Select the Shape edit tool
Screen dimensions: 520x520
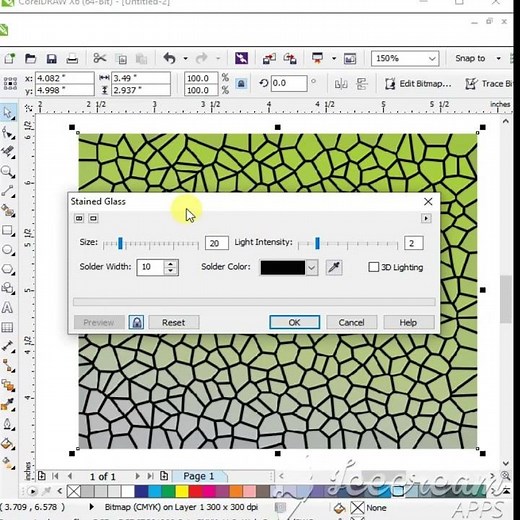[7, 133]
